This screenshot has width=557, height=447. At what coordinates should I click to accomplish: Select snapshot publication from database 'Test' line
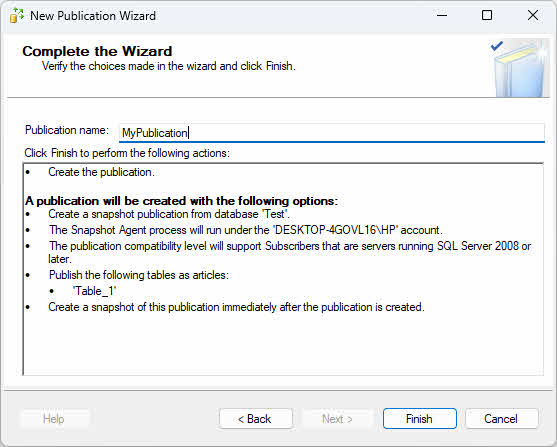click(169, 214)
